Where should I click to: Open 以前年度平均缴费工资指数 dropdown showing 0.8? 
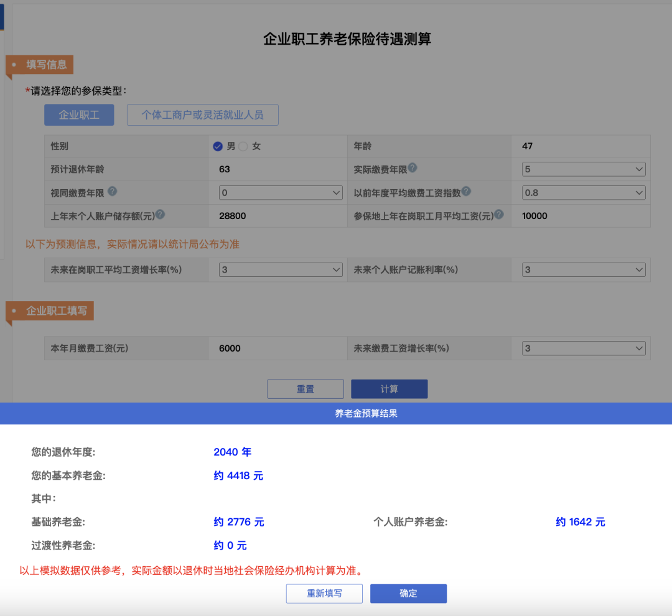pyautogui.click(x=583, y=193)
